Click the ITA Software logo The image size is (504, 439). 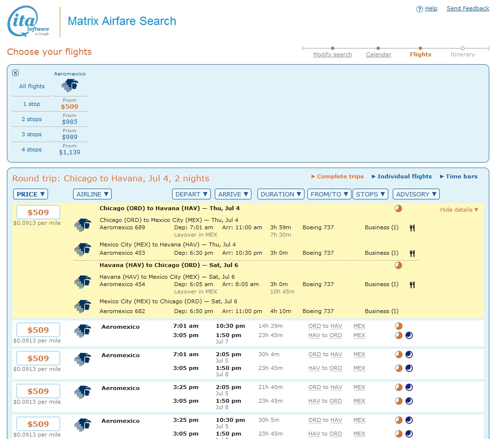(28, 22)
